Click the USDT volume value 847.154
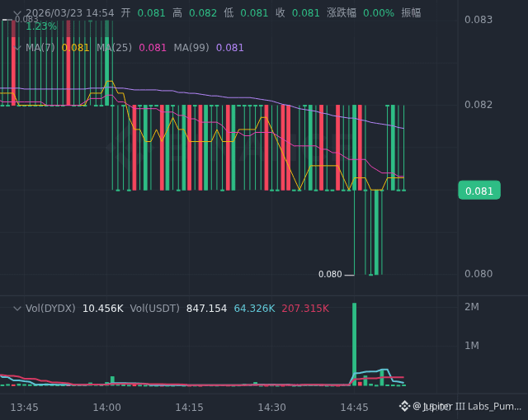The width and height of the screenshot is (528, 420). 206,308
